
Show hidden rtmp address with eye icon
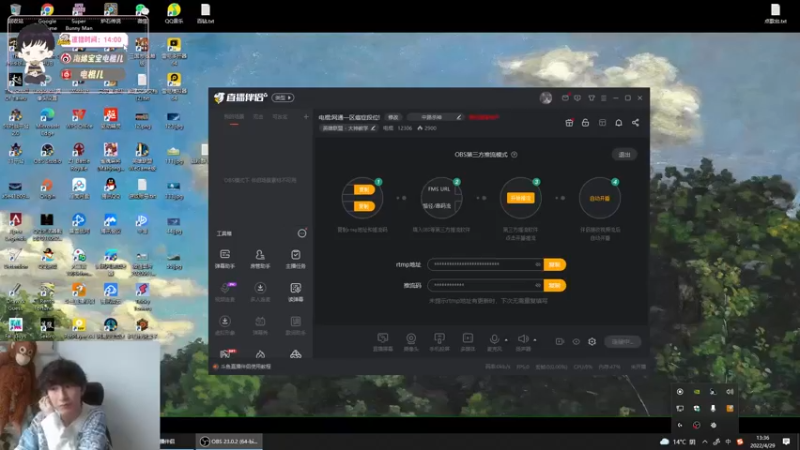coord(537,264)
